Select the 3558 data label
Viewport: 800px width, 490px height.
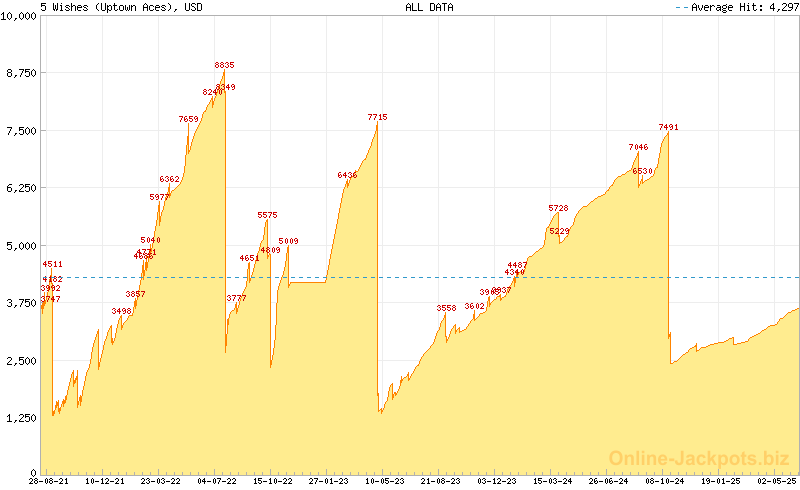(446, 308)
